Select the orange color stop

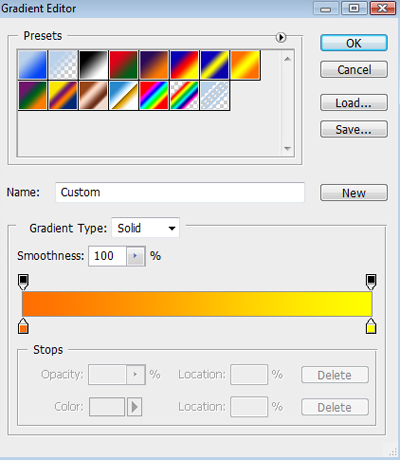pos(23,326)
